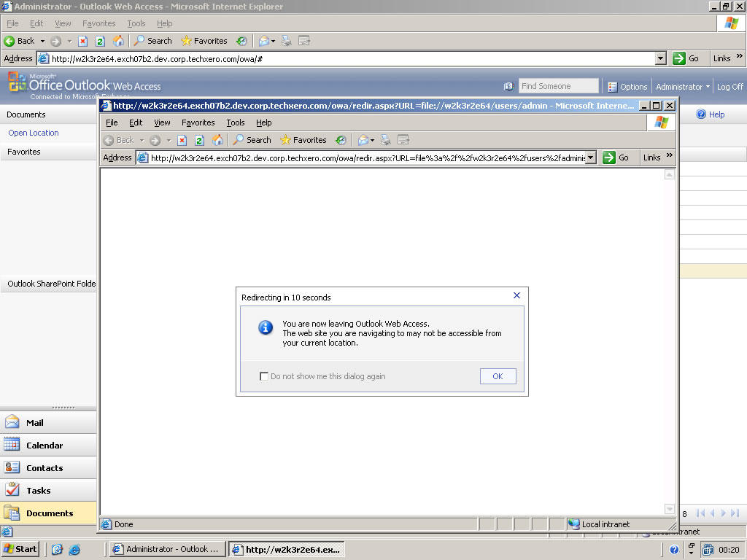Click the Open Location link
The image size is (747, 560).
(34, 133)
